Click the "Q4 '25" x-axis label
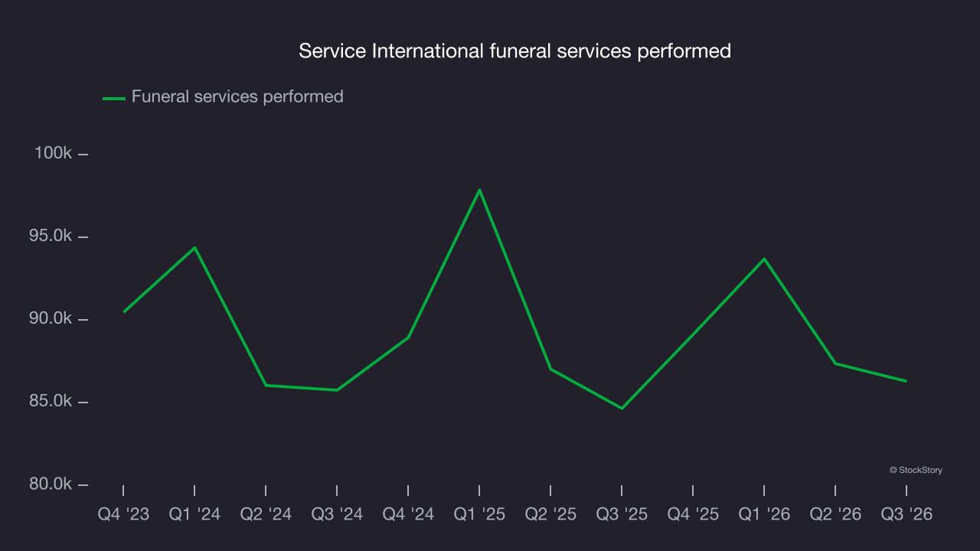 tap(693, 514)
